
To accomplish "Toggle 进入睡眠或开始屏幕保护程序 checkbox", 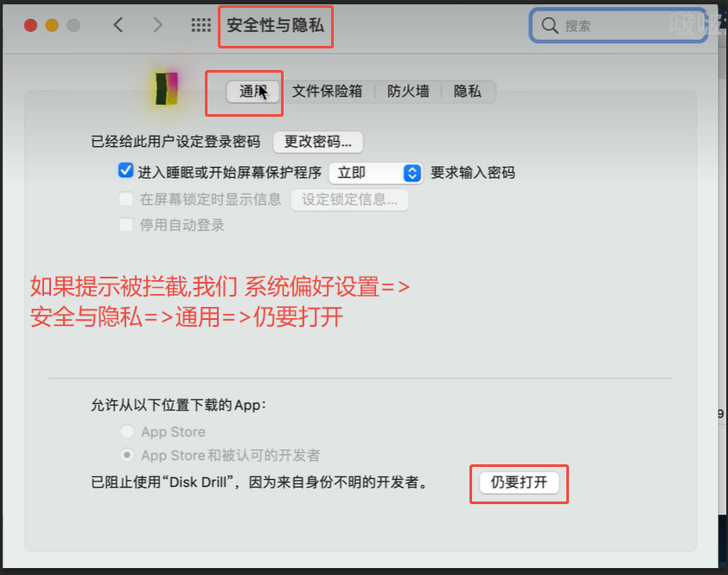I will click(x=125, y=170).
